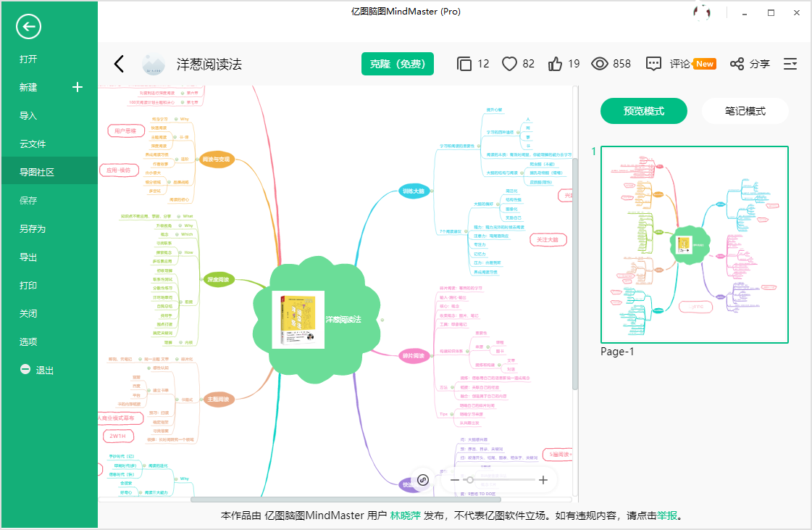Go back using the chevron beside 洋葱阅读法
The width and height of the screenshot is (812, 530).
coord(119,64)
